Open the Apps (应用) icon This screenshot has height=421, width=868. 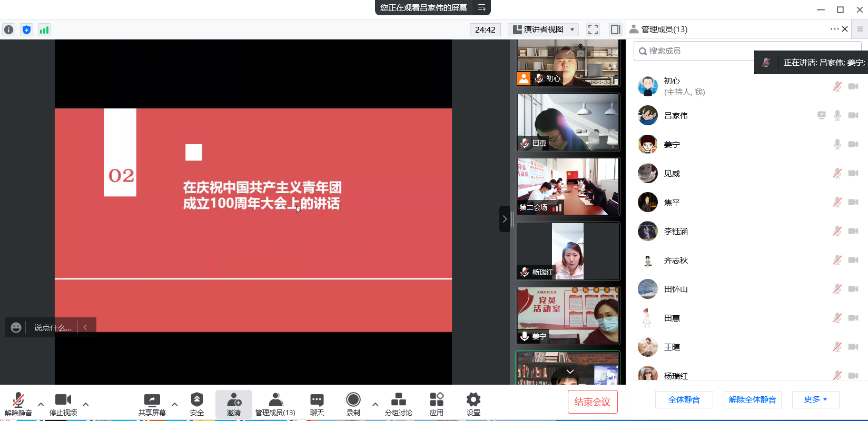436,404
